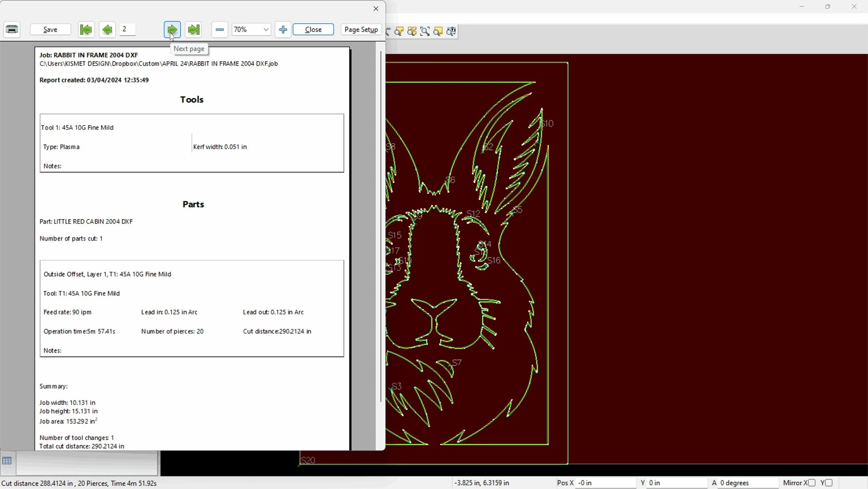Go to first page of report
Viewport: 868px width, 489px height.
86,30
